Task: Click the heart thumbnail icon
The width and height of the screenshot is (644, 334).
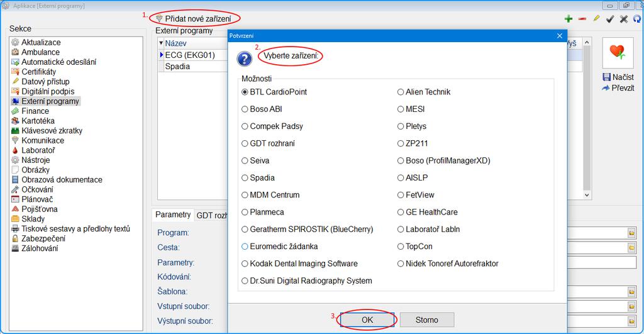Action: click(618, 53)
